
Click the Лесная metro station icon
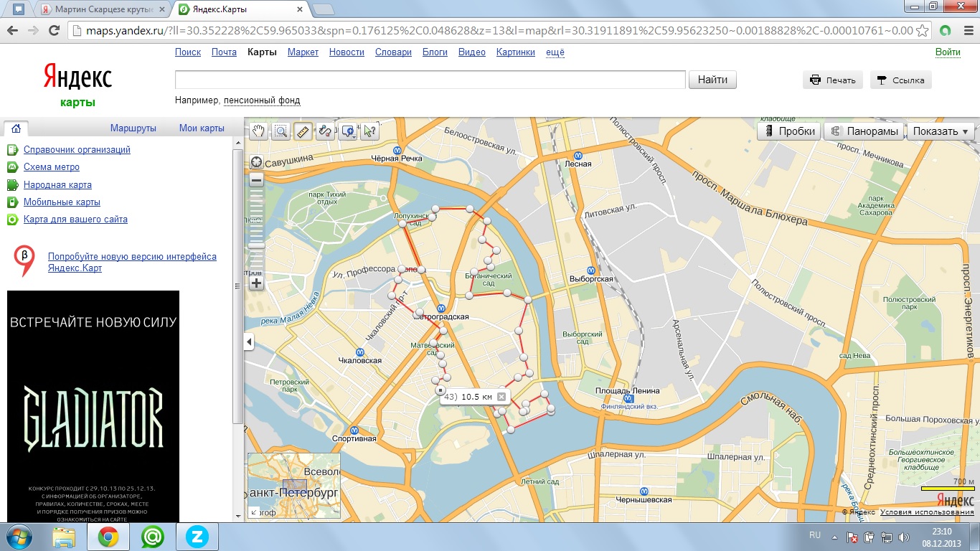click(x=578, y=154)
